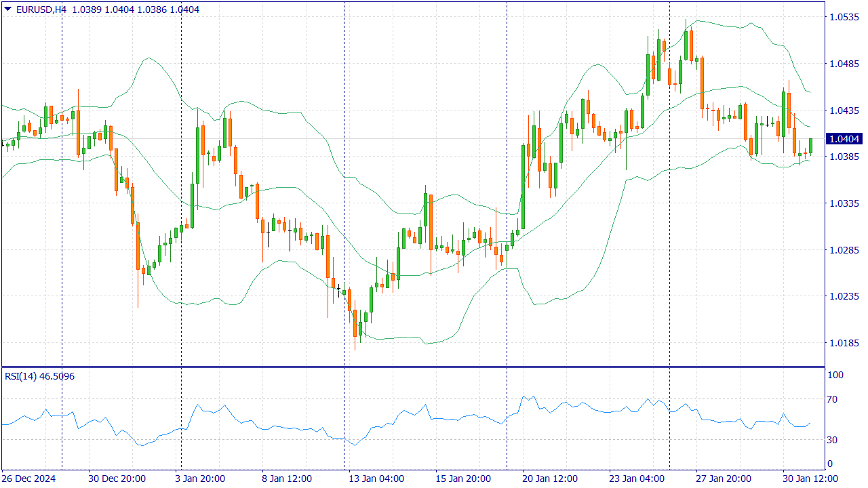This screenshot has width=868, height=488.
Task: Click the 26 Dec 2024 date label
Action: click(30, 479)
